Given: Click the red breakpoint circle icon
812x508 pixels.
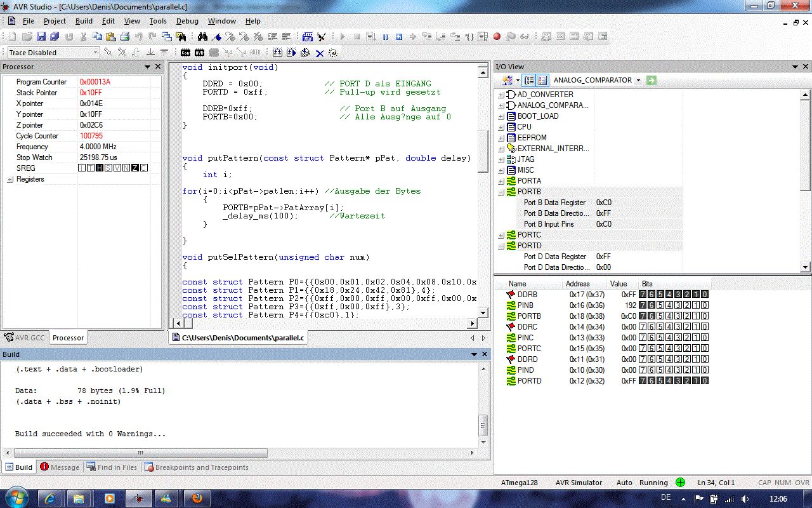Looking at the screenshot, I should (x=497, y=37).
